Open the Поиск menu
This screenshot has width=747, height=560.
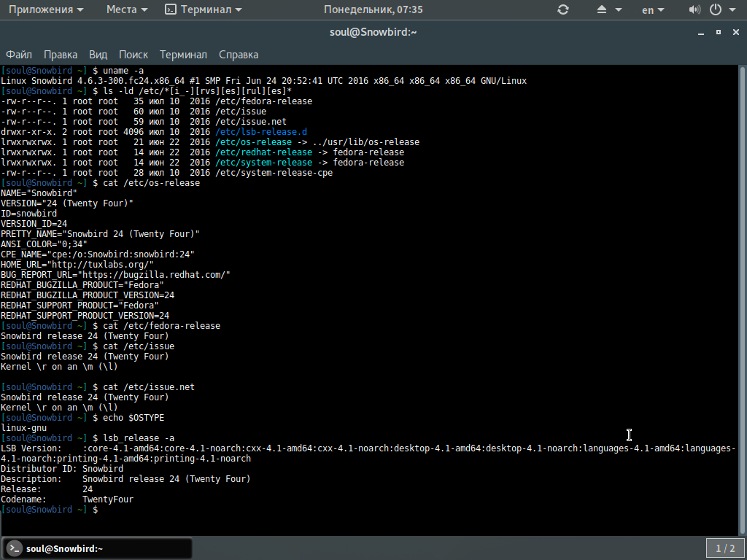[133, 55]
